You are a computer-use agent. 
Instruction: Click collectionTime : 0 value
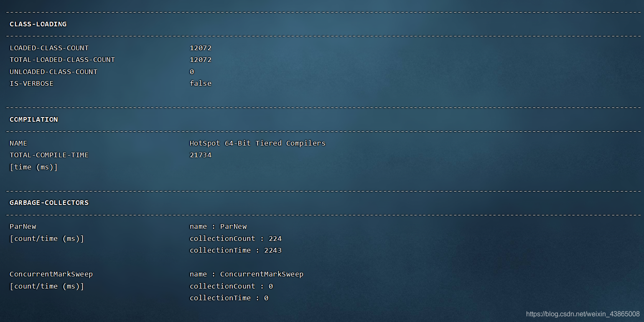[x=229, y=298]
